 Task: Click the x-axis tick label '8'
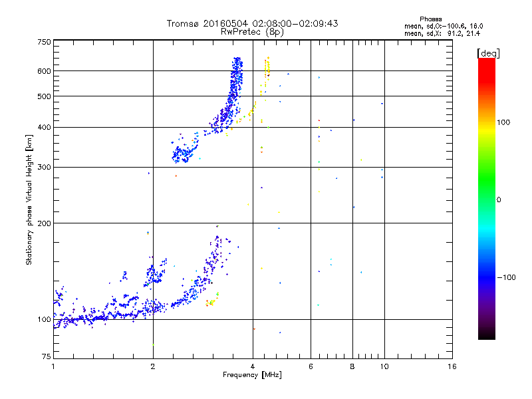(352, 366)
